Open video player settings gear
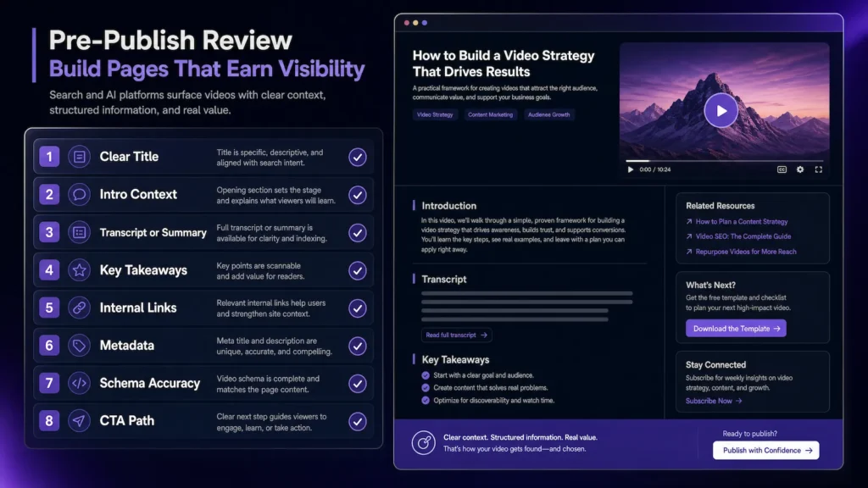 (800, 169)
